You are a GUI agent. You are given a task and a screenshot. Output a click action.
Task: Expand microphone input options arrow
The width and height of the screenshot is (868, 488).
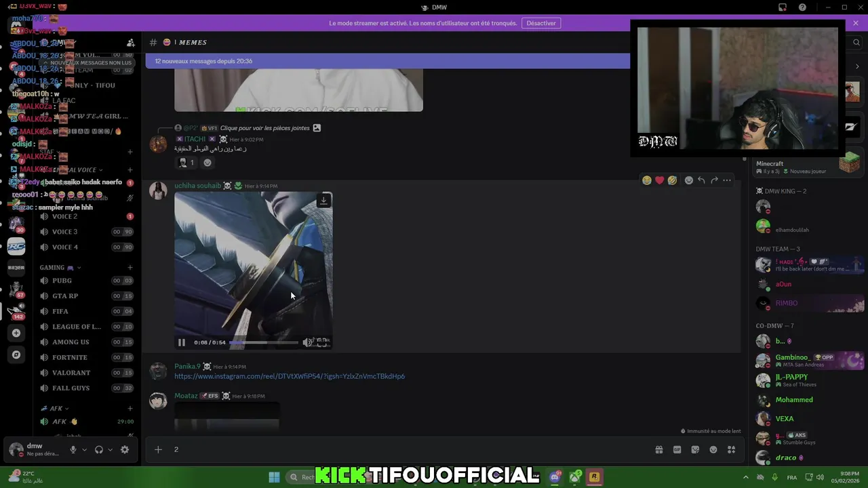click(x=84, y=449)
